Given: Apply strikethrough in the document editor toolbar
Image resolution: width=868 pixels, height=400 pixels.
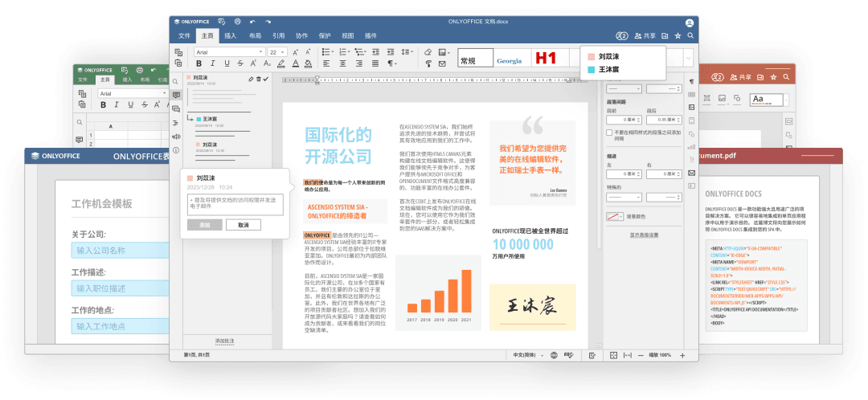Looking at the screenshot, I should (x=240, y=63).
